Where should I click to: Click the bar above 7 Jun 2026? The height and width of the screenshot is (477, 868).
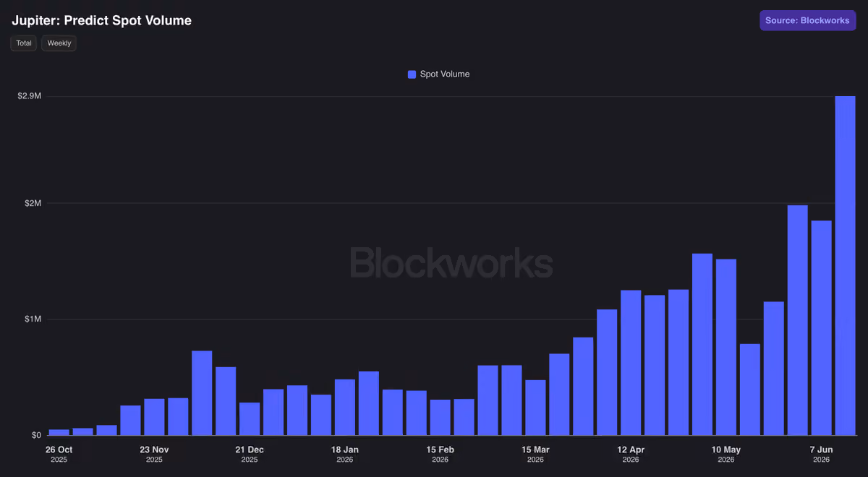822,328
